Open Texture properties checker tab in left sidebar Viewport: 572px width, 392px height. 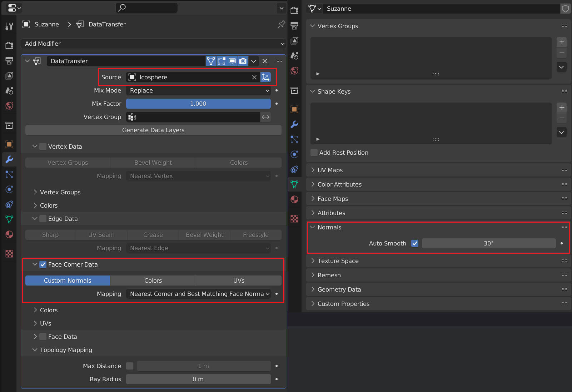[9, 254]
